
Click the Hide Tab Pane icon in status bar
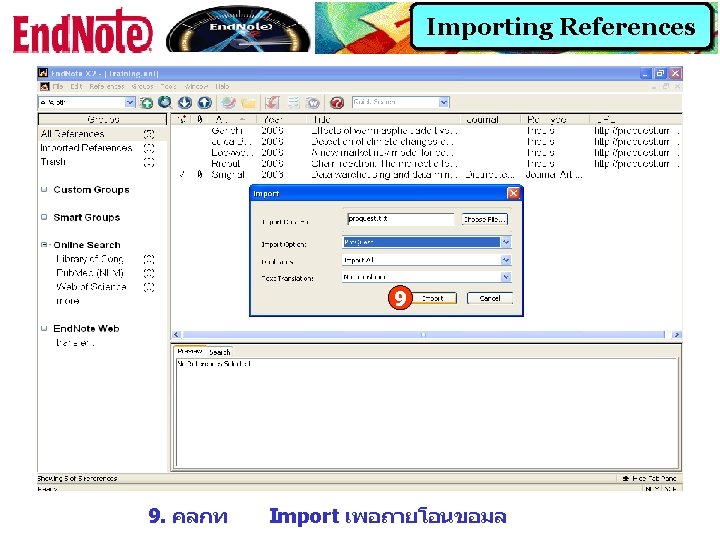(625, 478)
